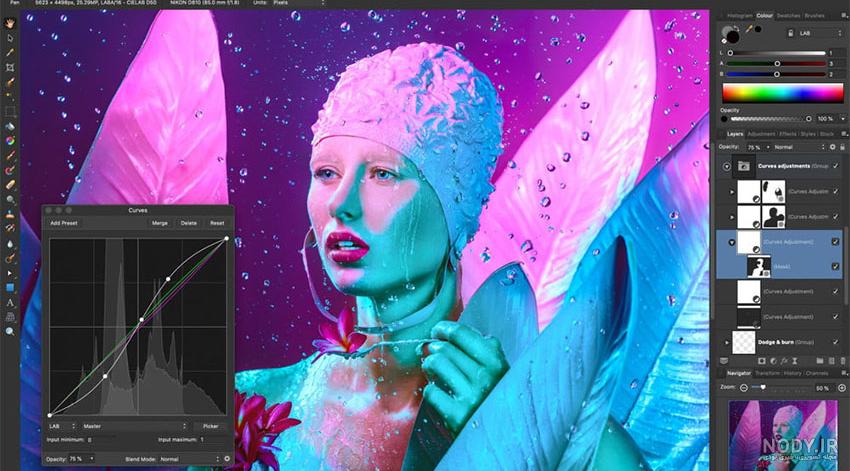Expand first Curves Adjustment layer
Viewport: 850px width, 471px height.
pyautogui.click(x=731, y=192)
